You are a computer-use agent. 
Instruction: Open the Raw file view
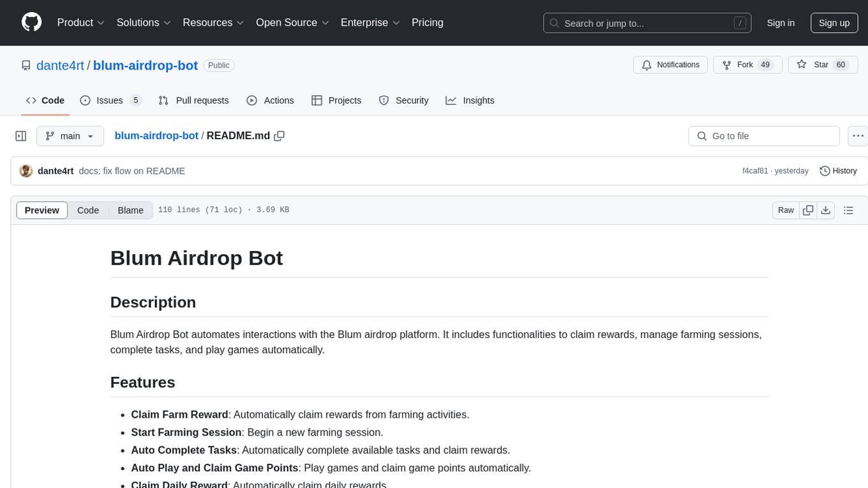point(786,210)
